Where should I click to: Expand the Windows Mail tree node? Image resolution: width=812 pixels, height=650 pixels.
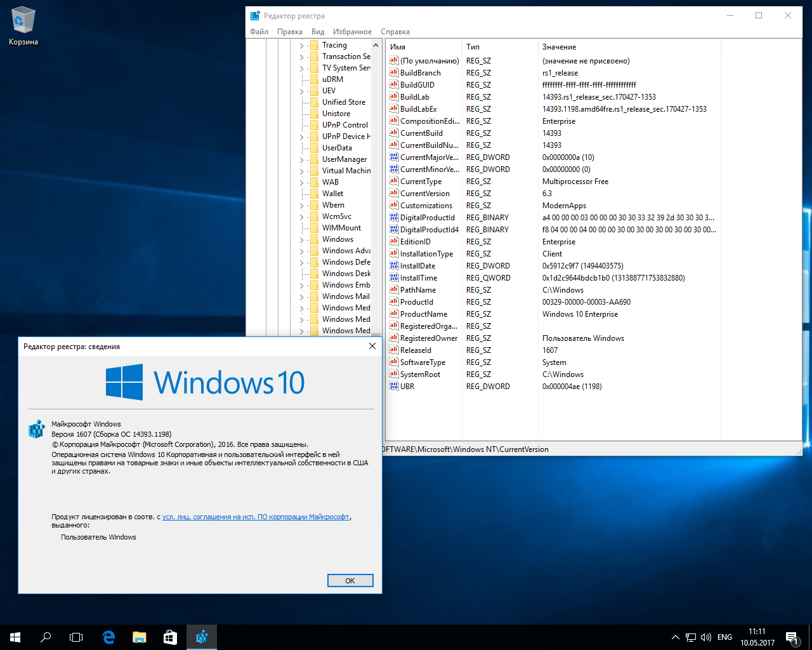tap(302, 297)
